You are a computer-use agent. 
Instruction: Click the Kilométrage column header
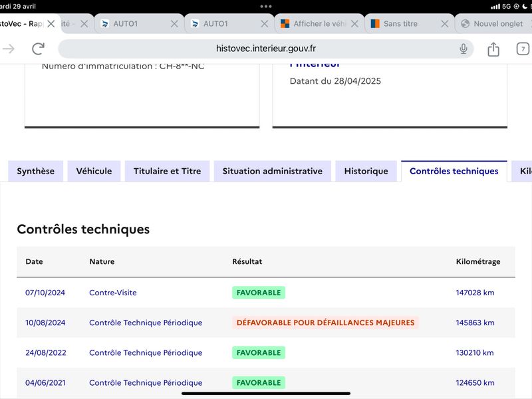click(478, 261)
